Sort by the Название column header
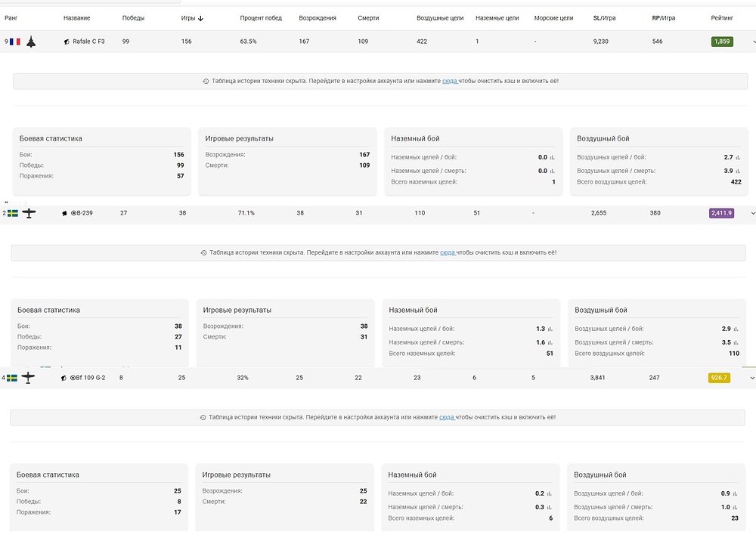 (x=76, y=18)
